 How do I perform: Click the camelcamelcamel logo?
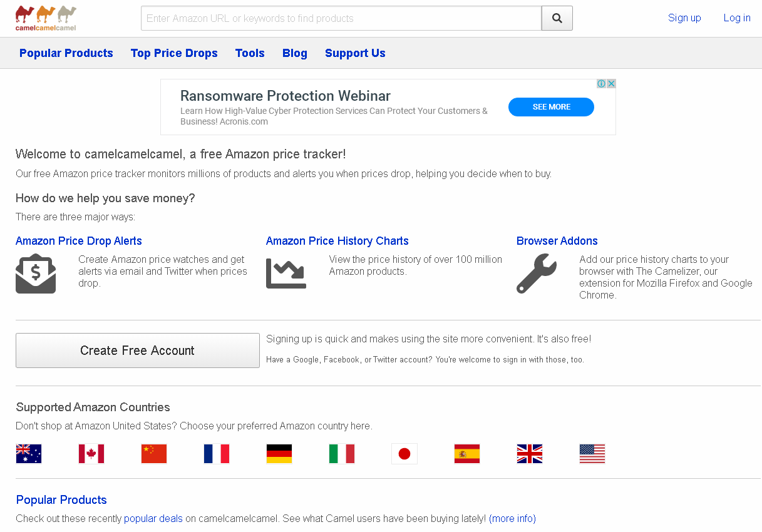pyautogui.click(x=46, y=18)
